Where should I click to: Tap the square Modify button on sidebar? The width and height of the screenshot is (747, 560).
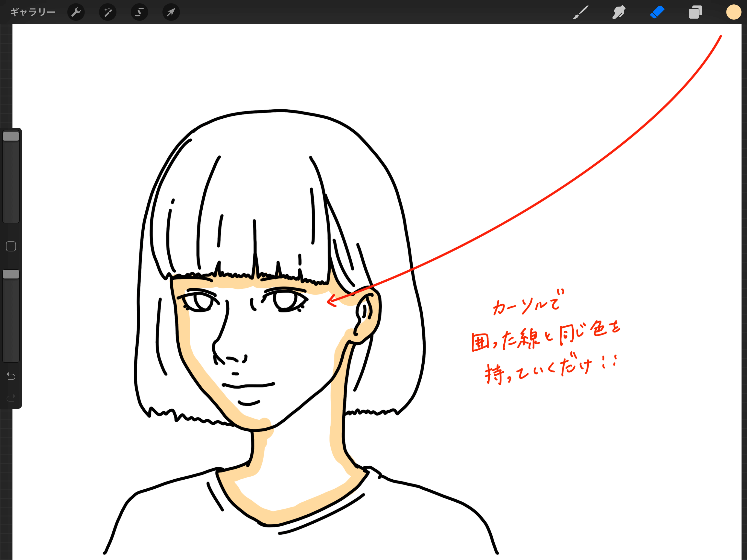pos(11,246)
